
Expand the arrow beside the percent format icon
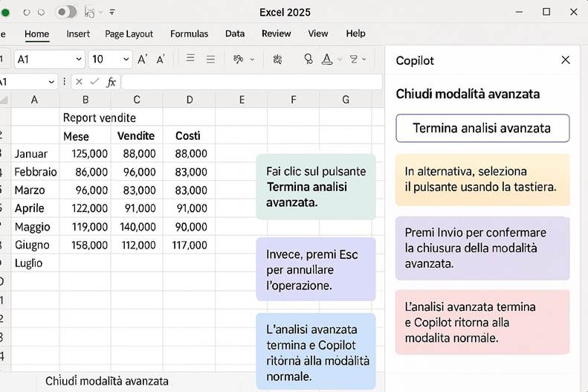pyautogui.click(x=252, y=60)
